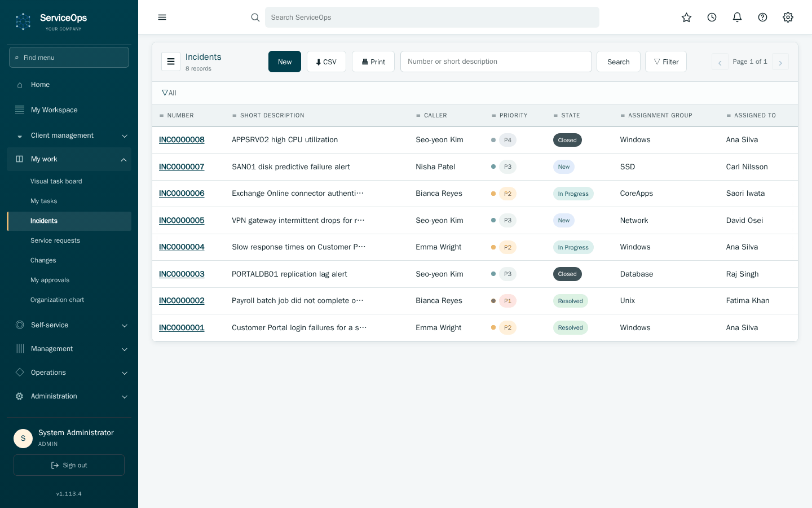
Task: Open the SHORT DESCRIPTION column menu icon
Action: (x=235, y=116)
